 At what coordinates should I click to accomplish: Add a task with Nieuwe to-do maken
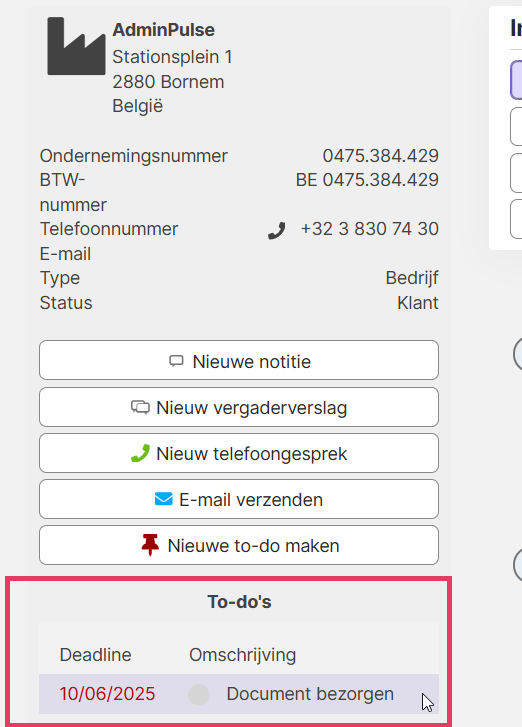(x=239, y=545)
